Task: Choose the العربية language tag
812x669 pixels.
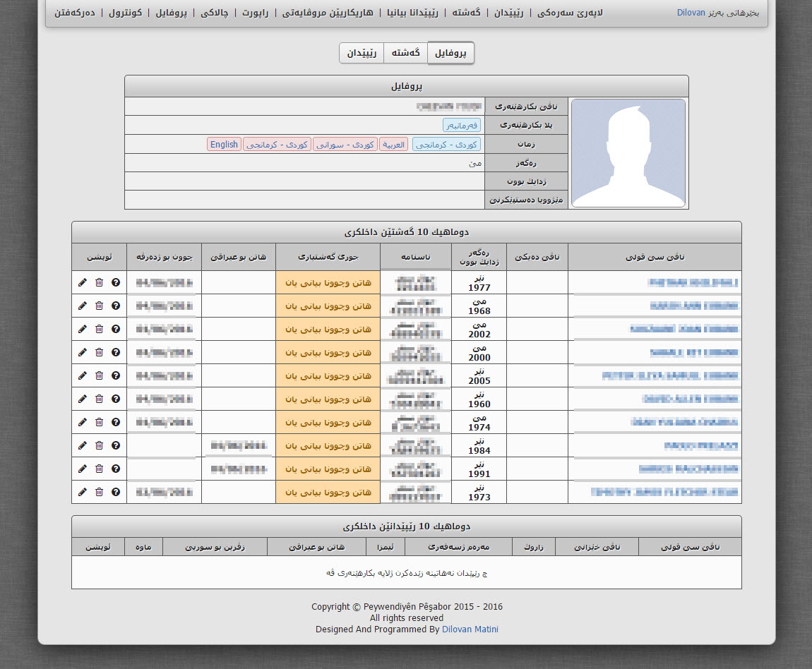Action: click(393, 145)
